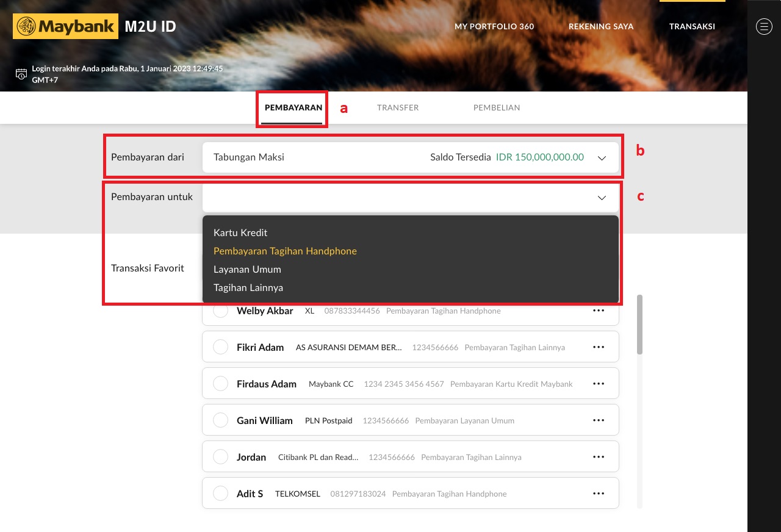Open My Portfolio 360
781x532 pixels.
tap(494, 26)
